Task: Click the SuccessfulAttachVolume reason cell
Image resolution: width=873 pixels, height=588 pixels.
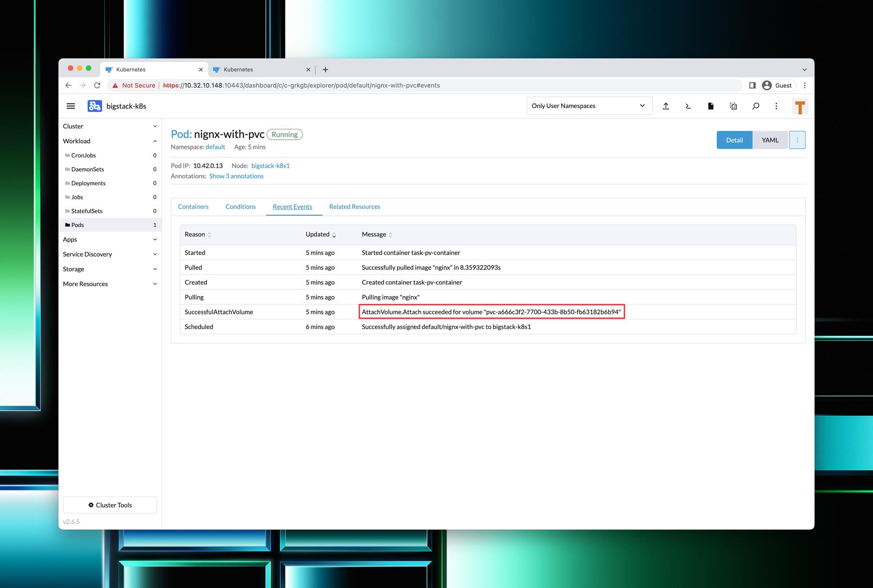Action: 219,312
